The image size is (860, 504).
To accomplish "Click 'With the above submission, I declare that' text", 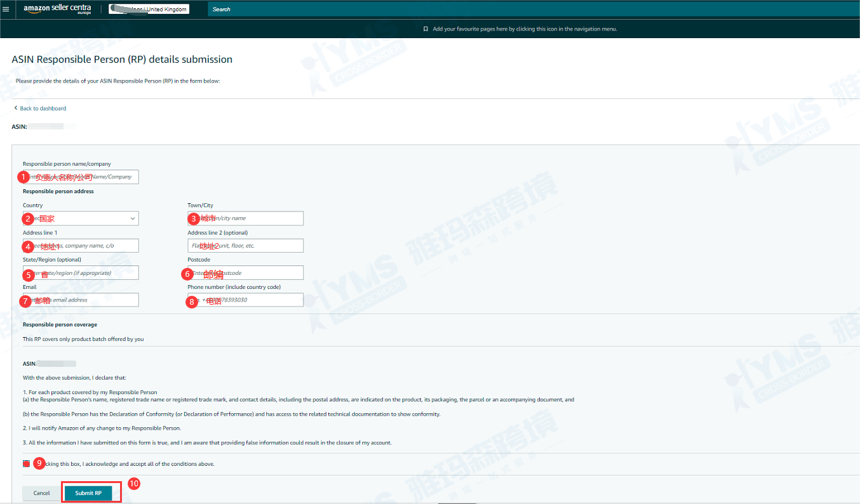I will pos(75,378).
